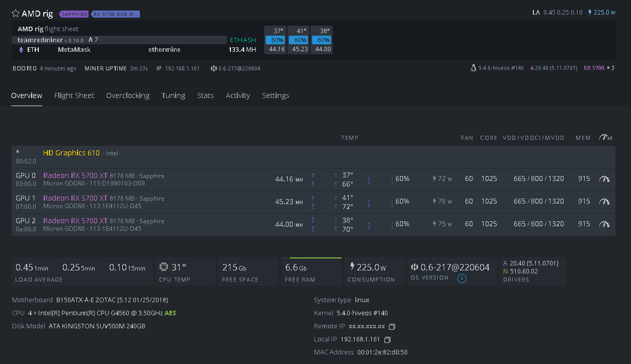
Task: Click the 72 w power value
Action: [x=445, y=179]
